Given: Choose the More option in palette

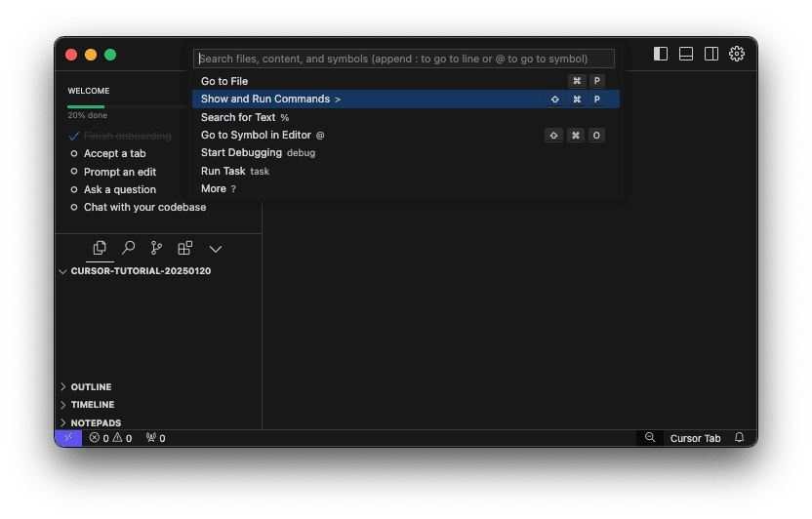Looking at the screenshot, I should [x=406, y=189].
